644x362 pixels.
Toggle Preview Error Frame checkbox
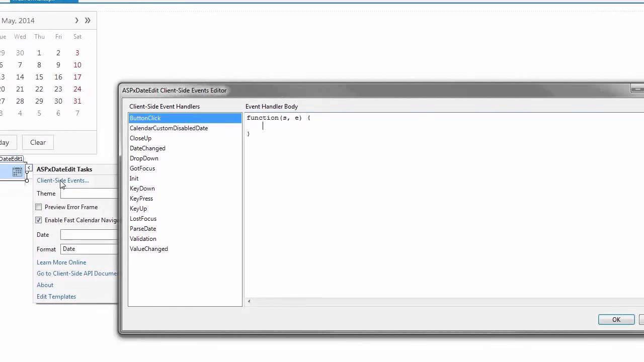tap(39, 207)
